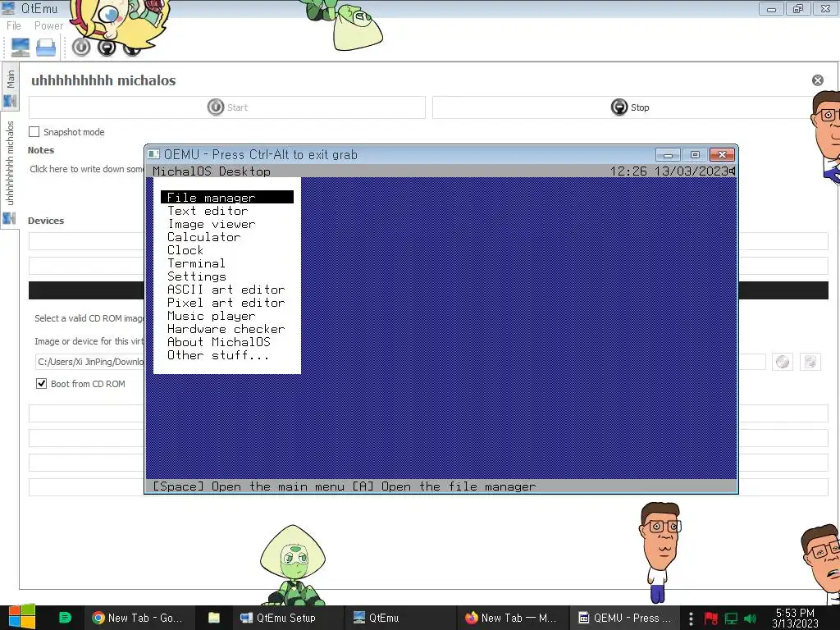Click the green chat app taskbar icon
The width and height of the screenshot is (840, 630).
[65, 617]
